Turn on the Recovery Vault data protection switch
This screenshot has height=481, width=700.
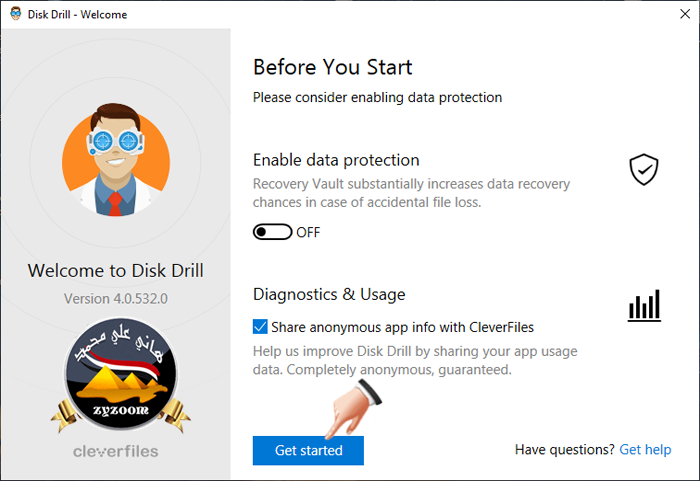point(272,232)
